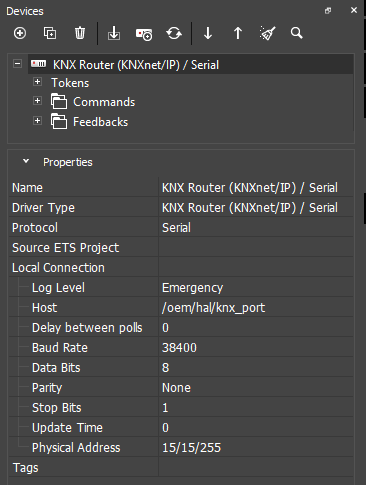Edit the Name property value field
366x485 pixels.
(256, 187)
